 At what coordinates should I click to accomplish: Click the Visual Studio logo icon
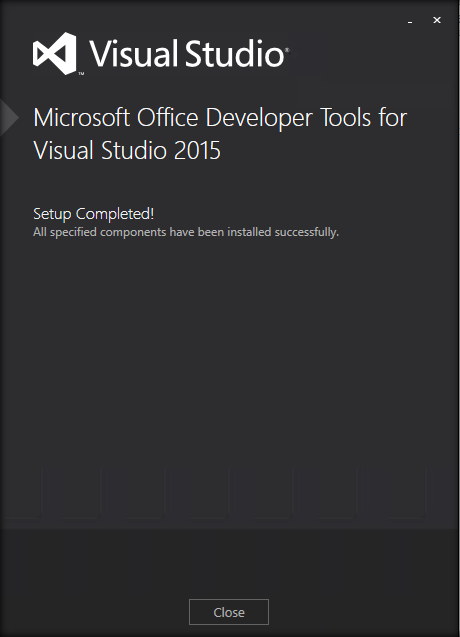tap(55, 54)
